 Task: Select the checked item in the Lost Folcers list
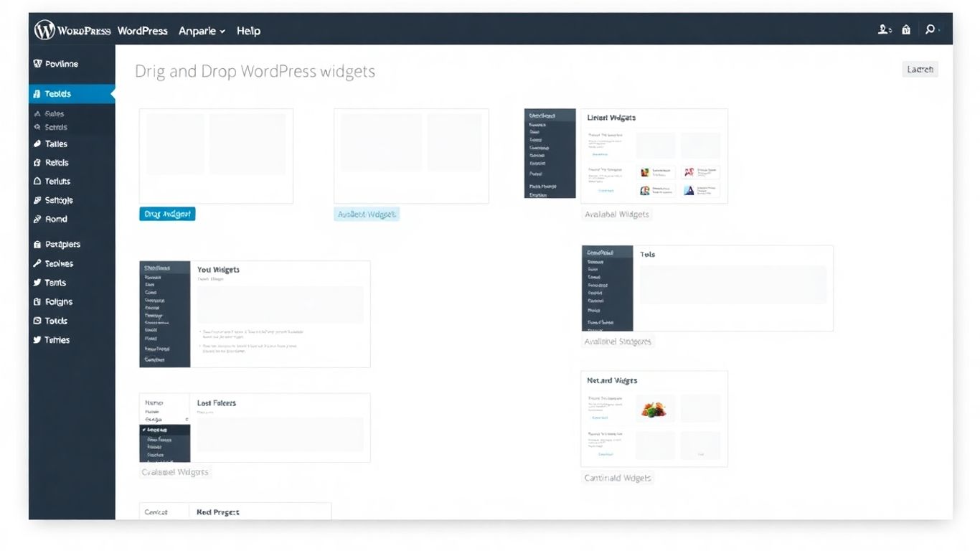pyautogui.click(x=164, y=429)
